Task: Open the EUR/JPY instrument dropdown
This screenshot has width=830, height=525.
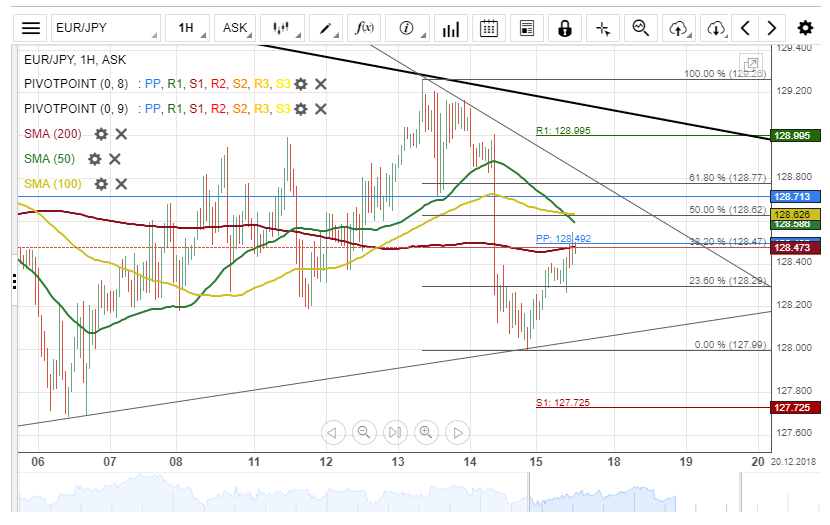Action: [x=104, y=28]
